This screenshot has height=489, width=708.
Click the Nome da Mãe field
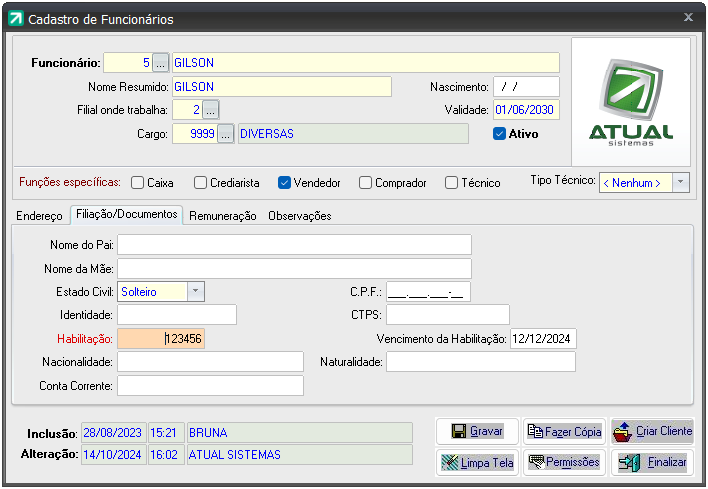(x=294, y=268)
